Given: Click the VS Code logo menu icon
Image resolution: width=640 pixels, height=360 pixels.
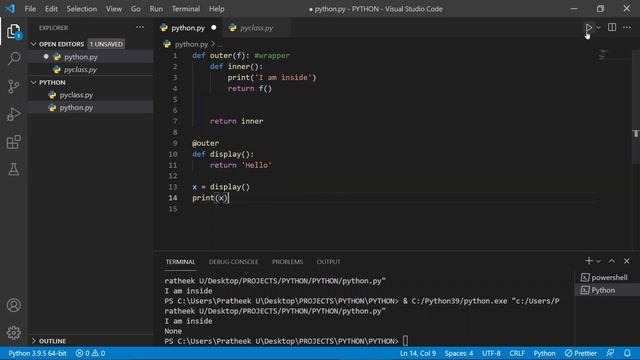Looking at the screenshot, I should click(10, 9).
